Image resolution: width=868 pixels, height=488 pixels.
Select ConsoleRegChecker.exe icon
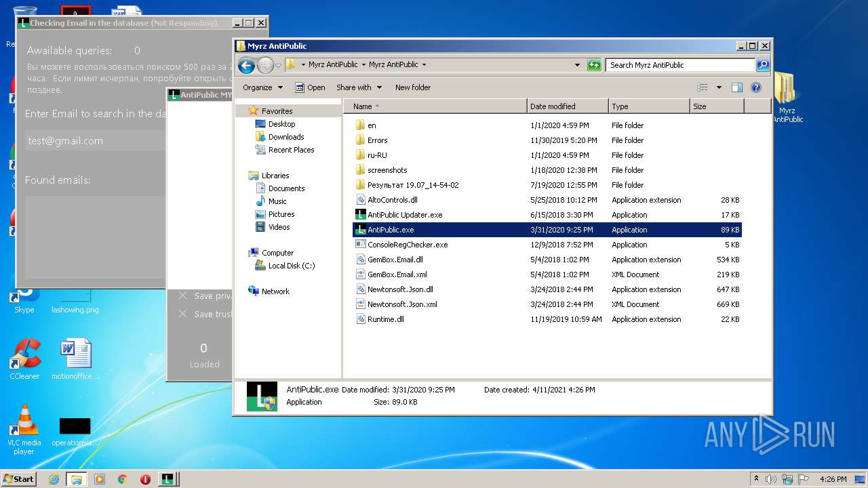(x=360, y=245)
